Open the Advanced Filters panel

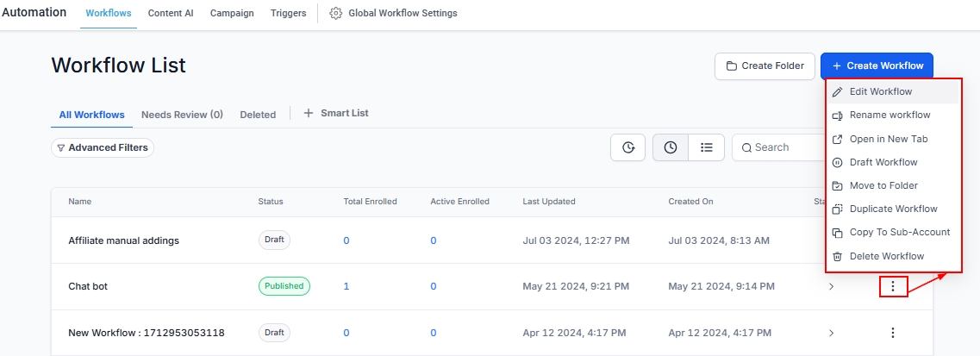click(103, 148)
